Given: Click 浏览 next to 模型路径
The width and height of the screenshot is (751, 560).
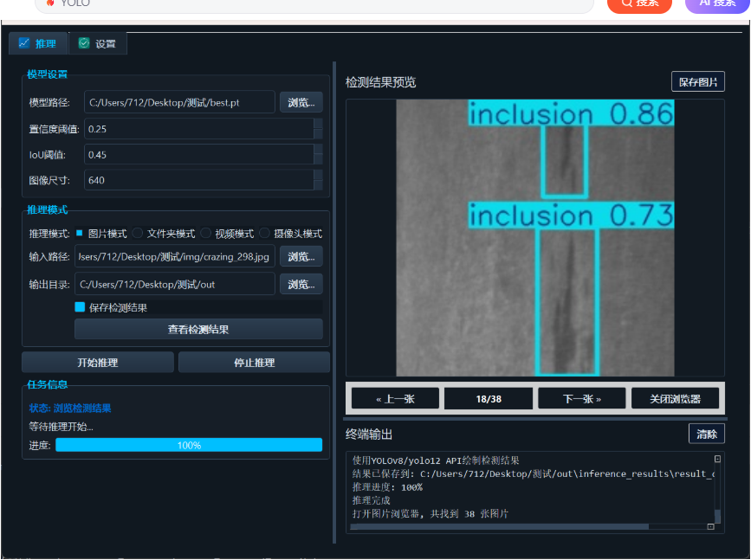Looking at the screenshot, I should pyautogui.click(x=301, y=102).
